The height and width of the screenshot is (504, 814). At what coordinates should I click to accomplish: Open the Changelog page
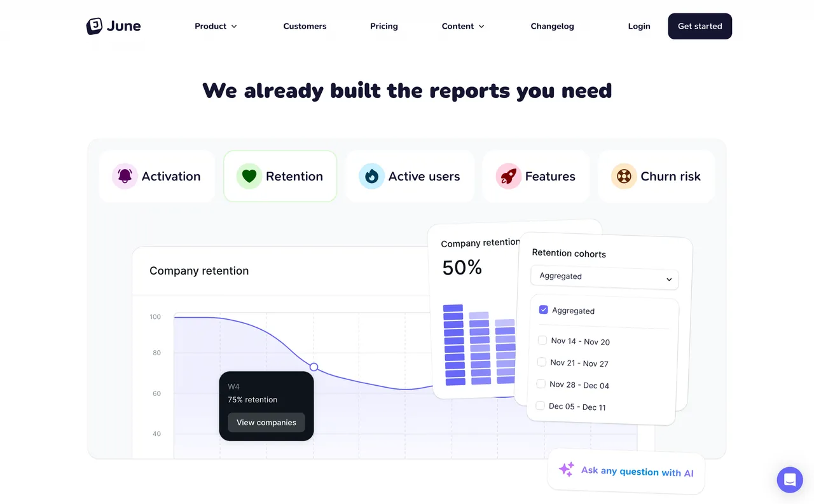point(552,26)
